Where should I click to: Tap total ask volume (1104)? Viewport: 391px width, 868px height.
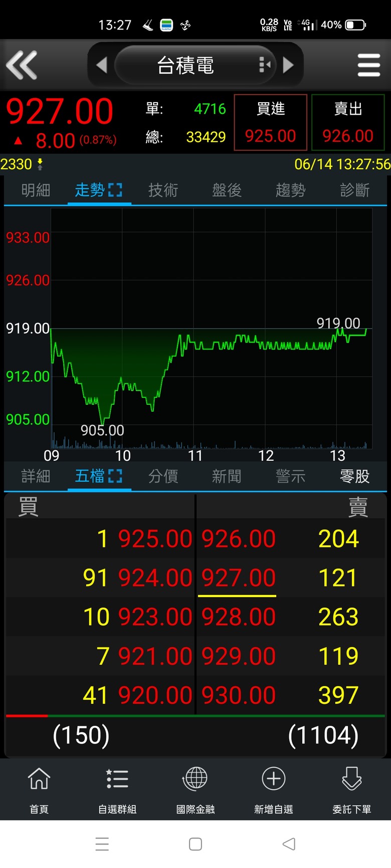[323, 735]
